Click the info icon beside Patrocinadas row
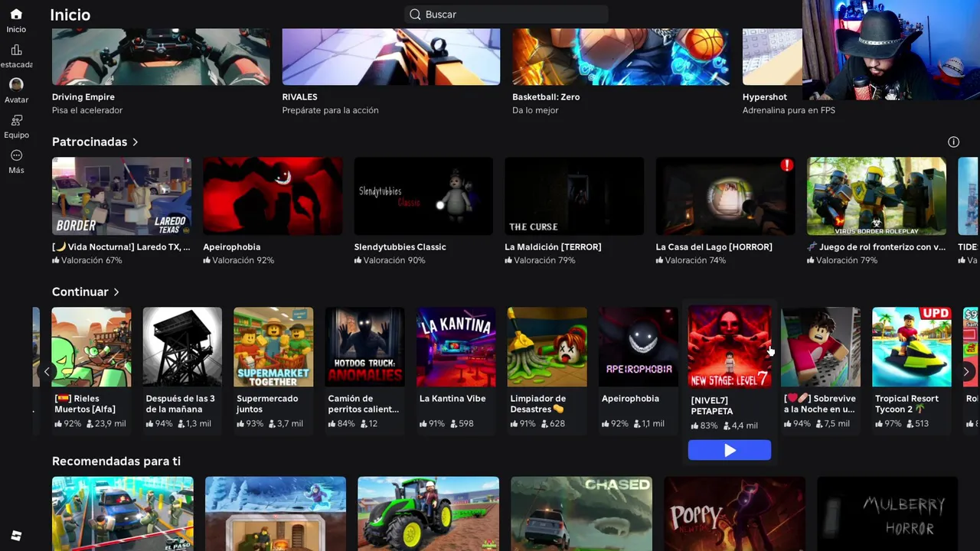The height and width of the screenshot is (551, 980). tap(953, 142)
